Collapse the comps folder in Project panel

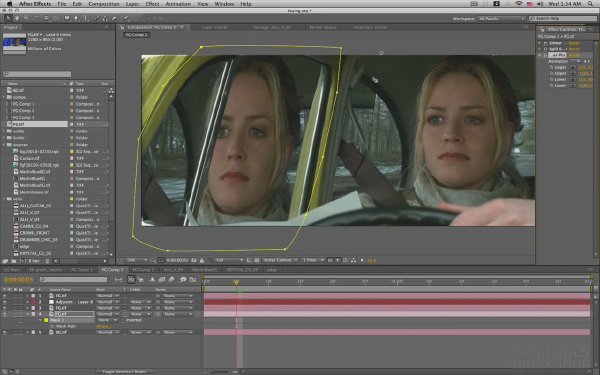[x=4, y=97]
